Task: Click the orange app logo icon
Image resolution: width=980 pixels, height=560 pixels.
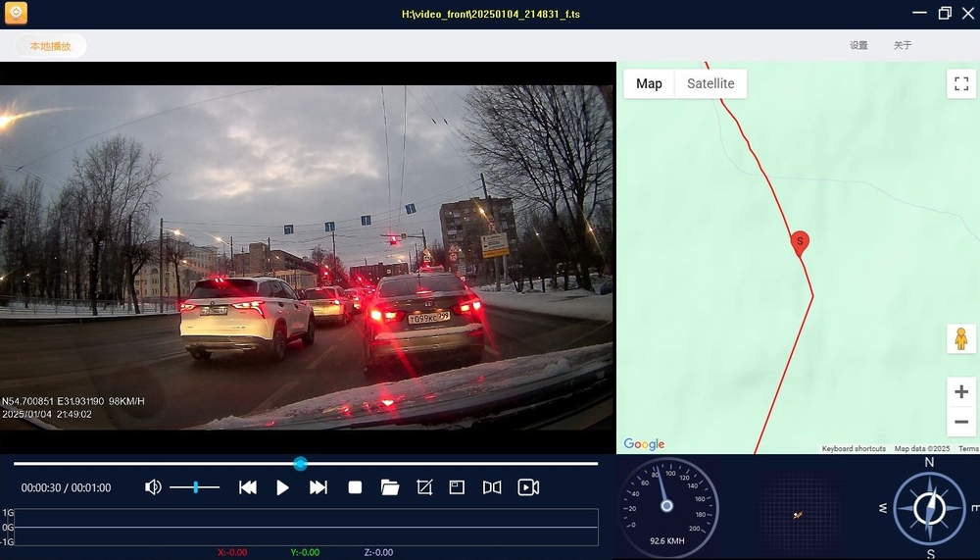Action: point(16,13)
